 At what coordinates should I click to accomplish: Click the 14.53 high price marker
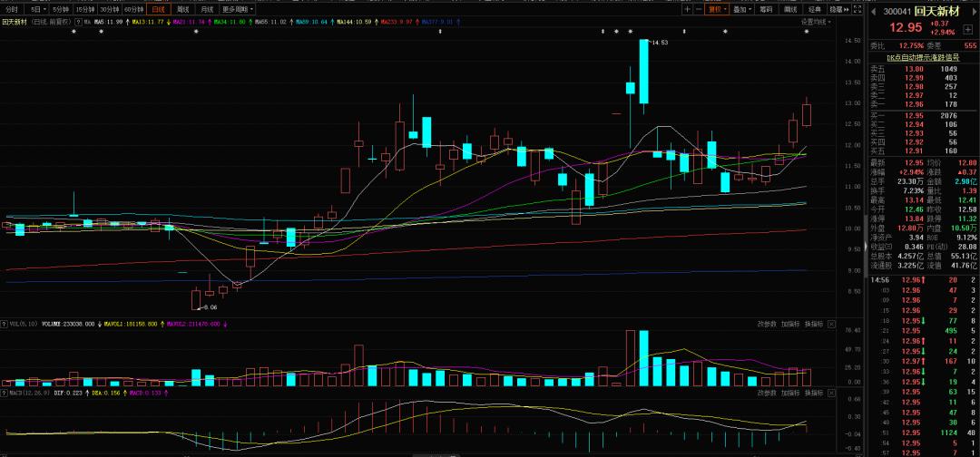660,43
